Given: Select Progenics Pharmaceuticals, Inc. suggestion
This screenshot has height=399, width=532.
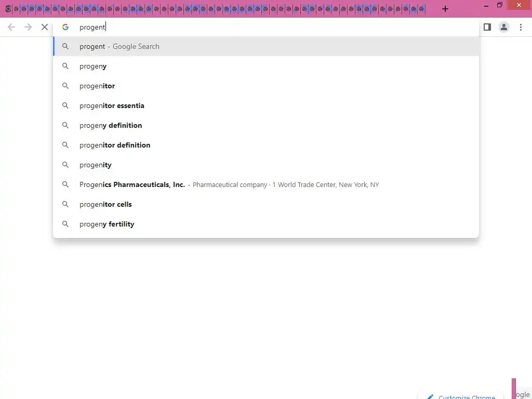Looking at the screenshot, I should coord(266,184).
